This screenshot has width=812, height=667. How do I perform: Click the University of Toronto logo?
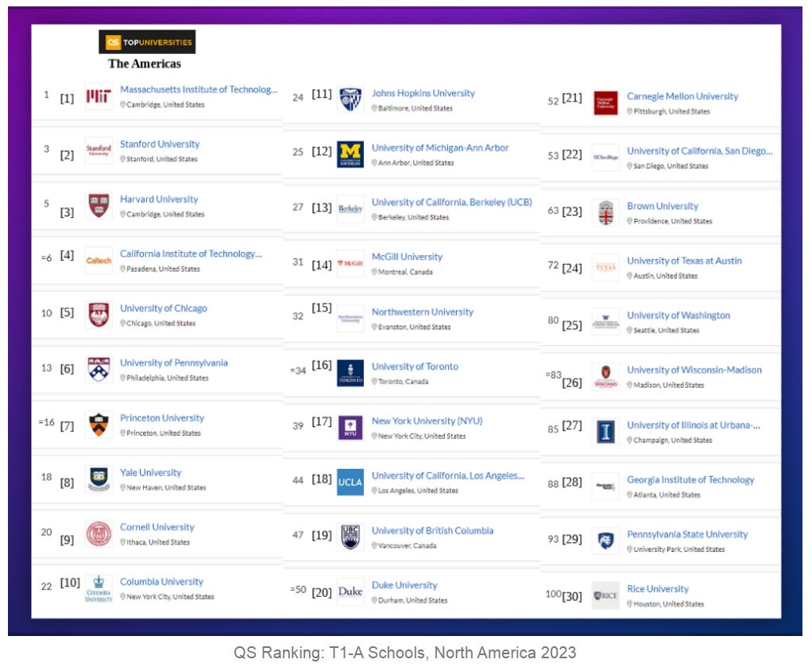pyautogui.click(x=350, y=373)
